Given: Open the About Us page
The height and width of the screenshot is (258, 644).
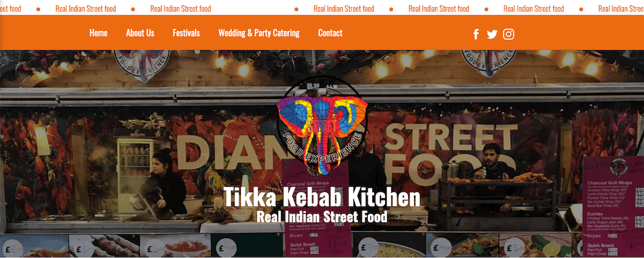Looking at the screenshot, I should click(140, 33).
